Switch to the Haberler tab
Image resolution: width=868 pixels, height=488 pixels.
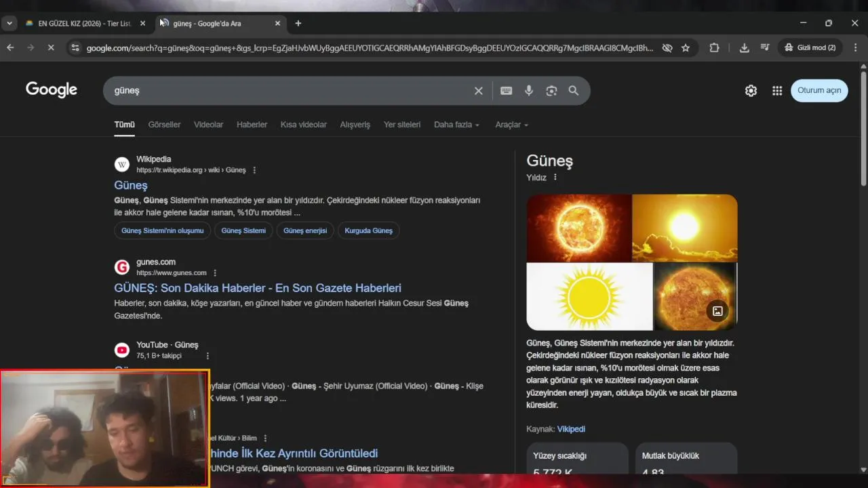tap(252, 125)
